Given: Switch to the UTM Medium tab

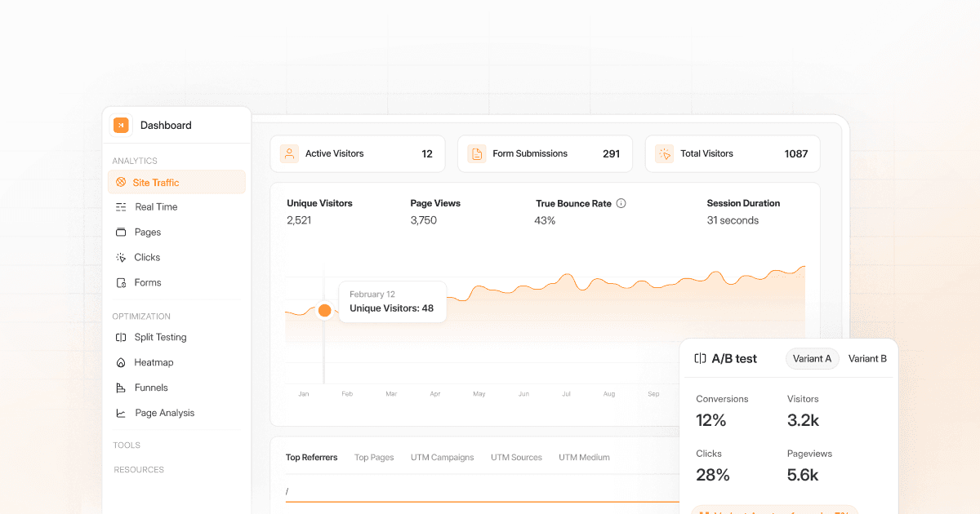Looking at the screenshot, I should point(584,458).
